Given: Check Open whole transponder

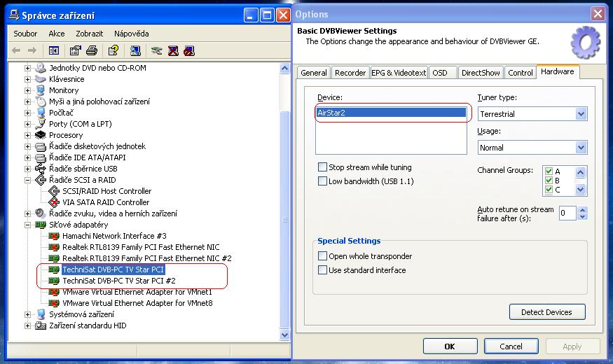Looking at the screenshot, I should 322,256.
